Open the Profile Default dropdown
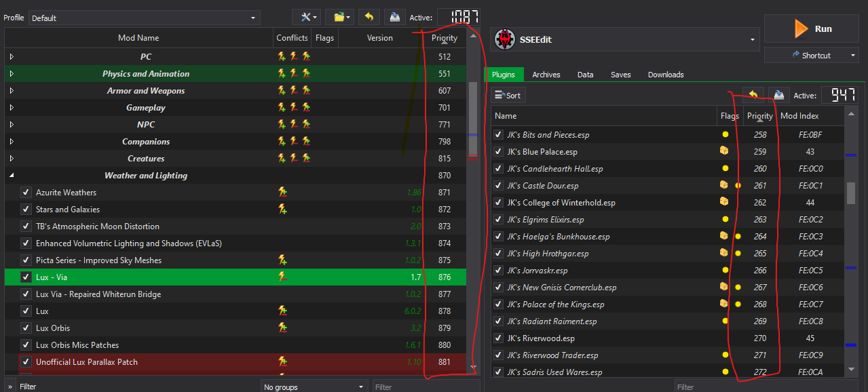Viewport: 868px width, 392px height. tap(144, 18)
